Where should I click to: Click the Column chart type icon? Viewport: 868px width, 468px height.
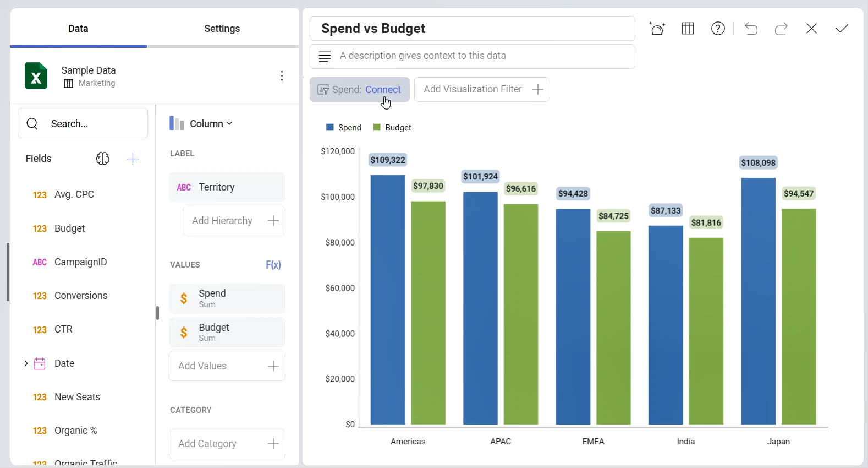click(177, 123)
